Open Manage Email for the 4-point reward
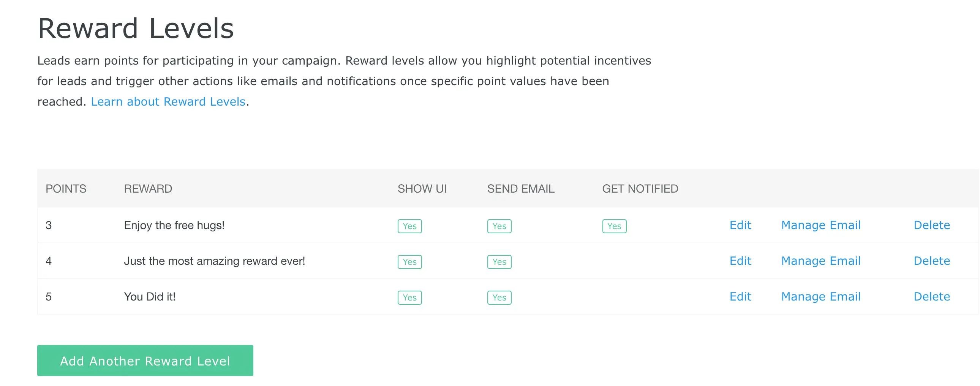Screen dimensions: 980x386 click(x=820, y=261)
